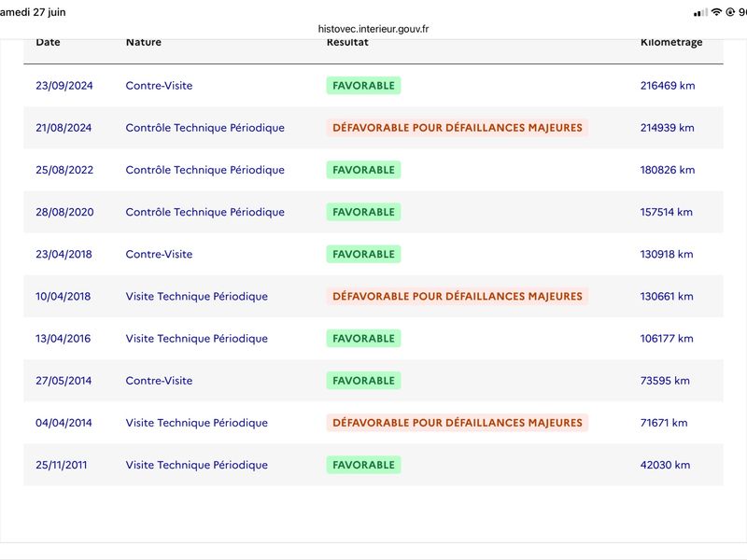Screen dimensions: 747x560
Task: Tap the cellular signal bars icon
Action: tap(700, 13)
